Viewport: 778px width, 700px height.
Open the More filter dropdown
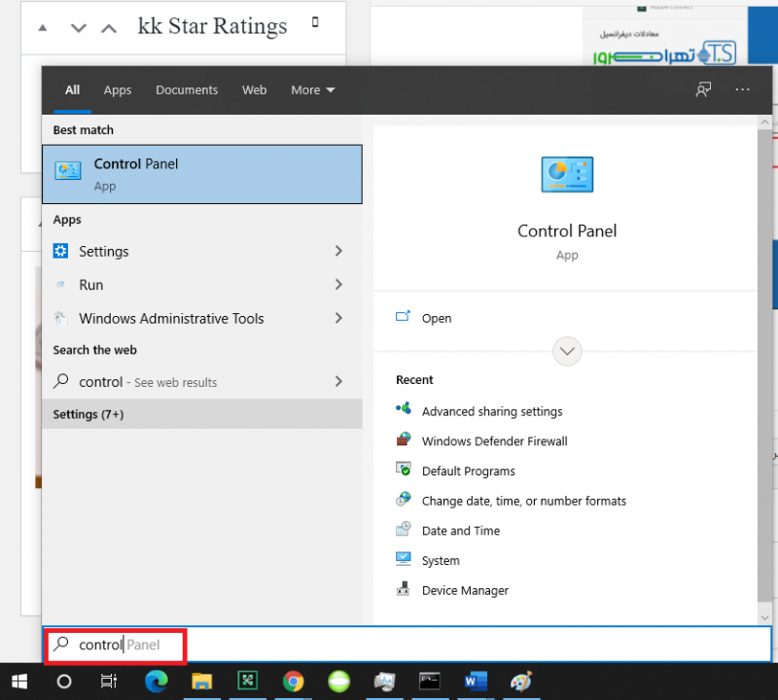(x=312, y=89)
